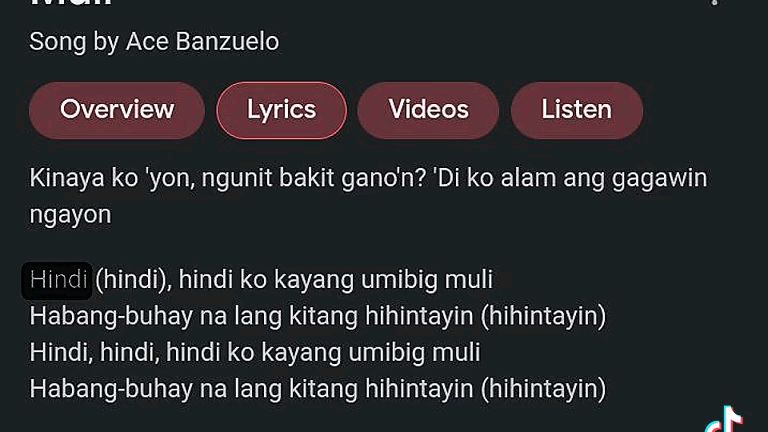Click the final "(hihintayin)" in parentheses

tap(543, 389)
